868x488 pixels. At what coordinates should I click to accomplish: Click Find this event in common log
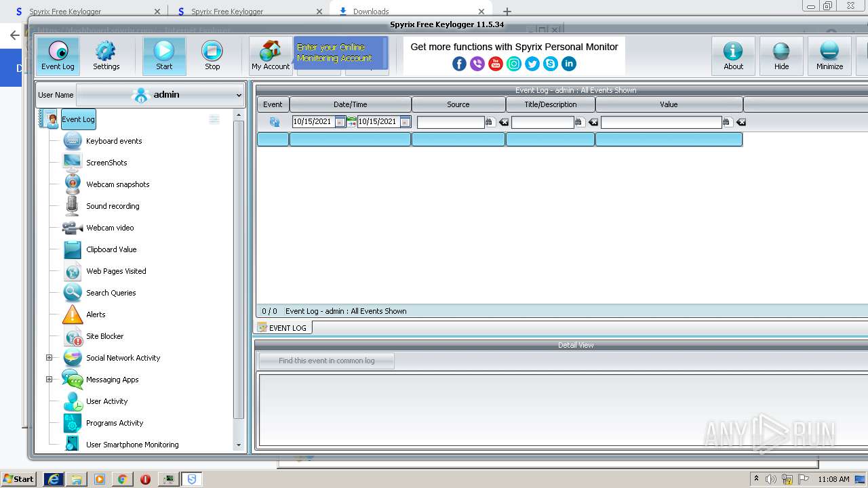pyautogui.click(x=326, y=361)
